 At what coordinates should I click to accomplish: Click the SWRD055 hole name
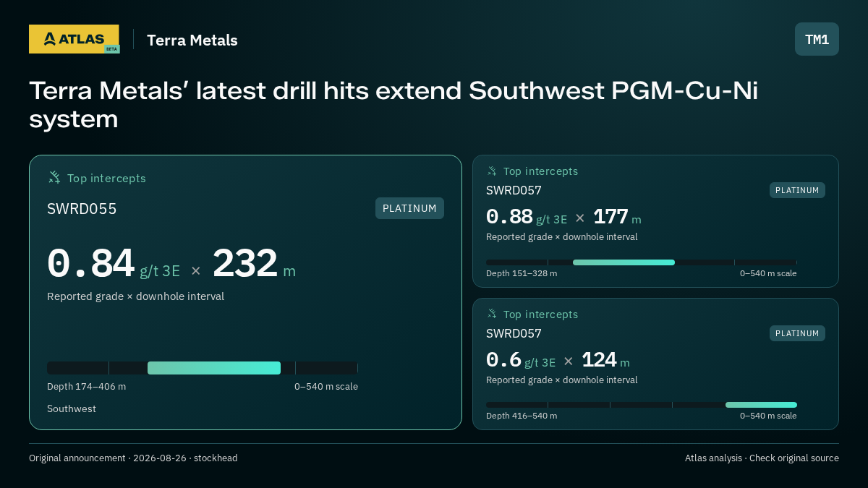click(82, 209)
